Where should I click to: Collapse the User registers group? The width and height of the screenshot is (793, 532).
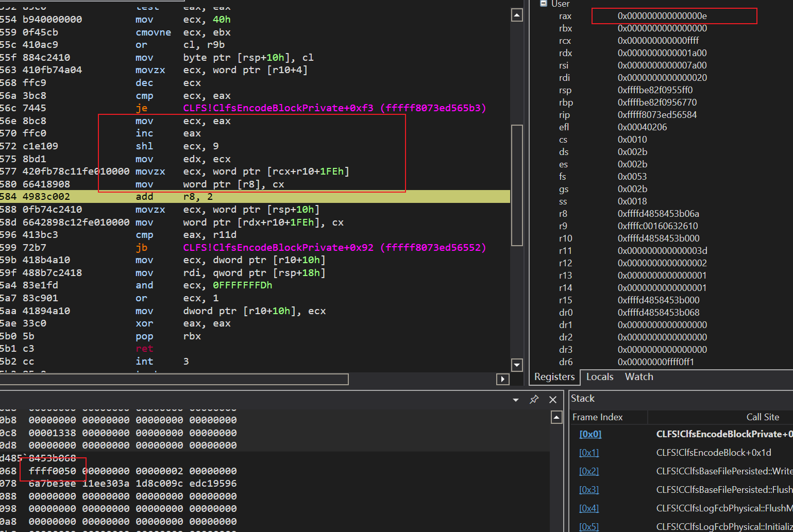click(543, 4)
